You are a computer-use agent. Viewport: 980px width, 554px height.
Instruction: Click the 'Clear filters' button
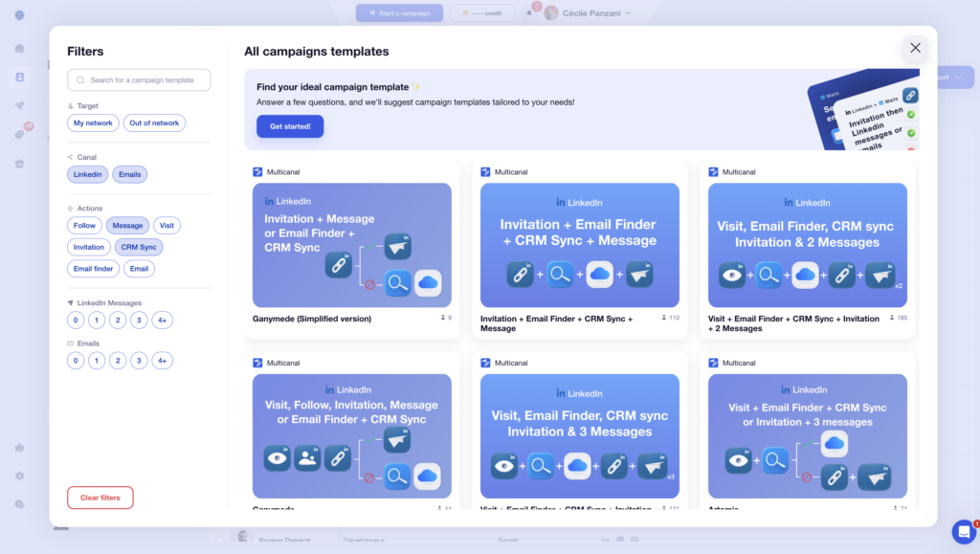click(x=100, y=498)
